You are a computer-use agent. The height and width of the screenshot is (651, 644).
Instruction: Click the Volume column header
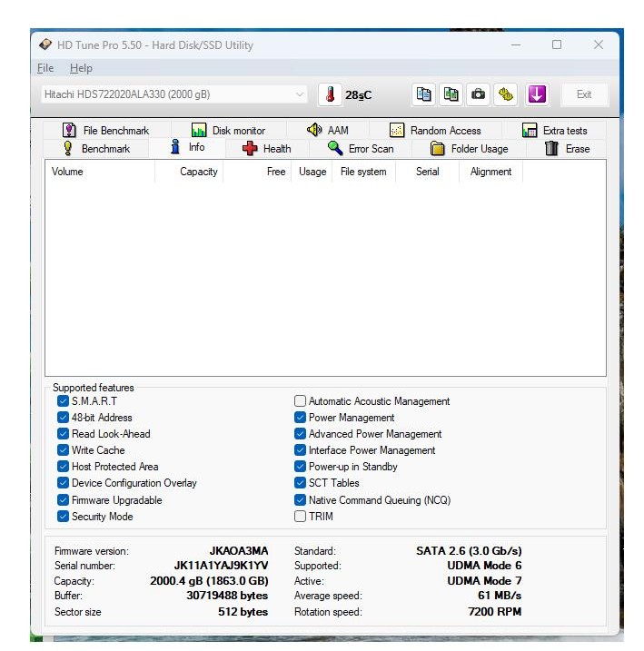(x=67, y=172)
